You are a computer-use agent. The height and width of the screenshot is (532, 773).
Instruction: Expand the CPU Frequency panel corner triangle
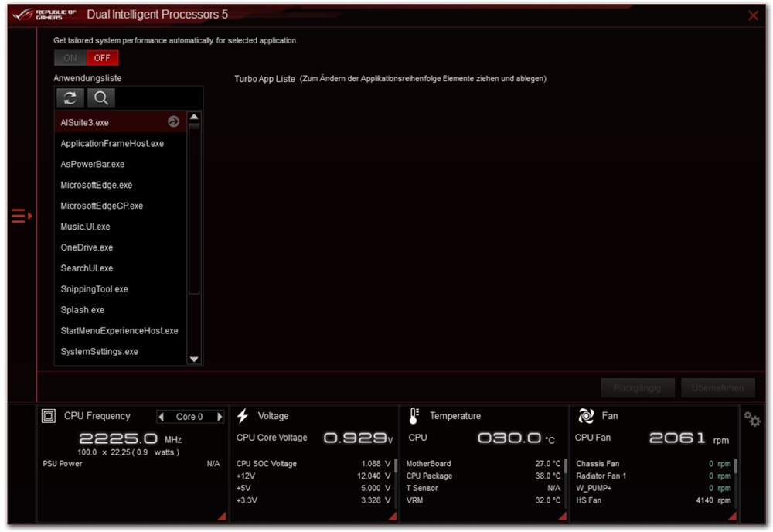click(222, 516)
